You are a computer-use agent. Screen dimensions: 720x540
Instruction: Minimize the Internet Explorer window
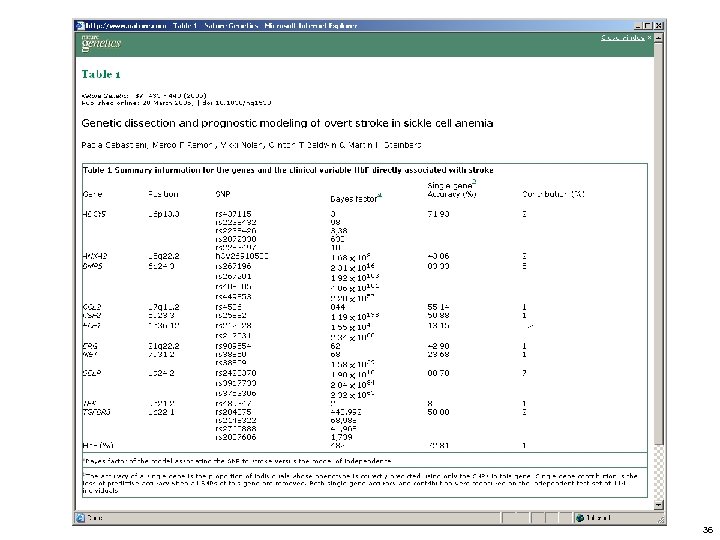(639, 26)
